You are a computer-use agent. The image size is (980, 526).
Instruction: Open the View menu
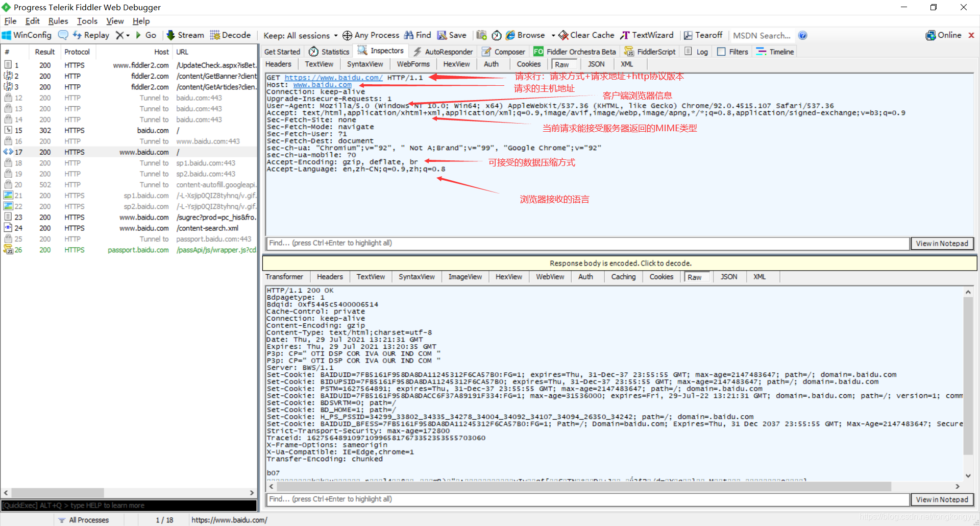[115, 21]
